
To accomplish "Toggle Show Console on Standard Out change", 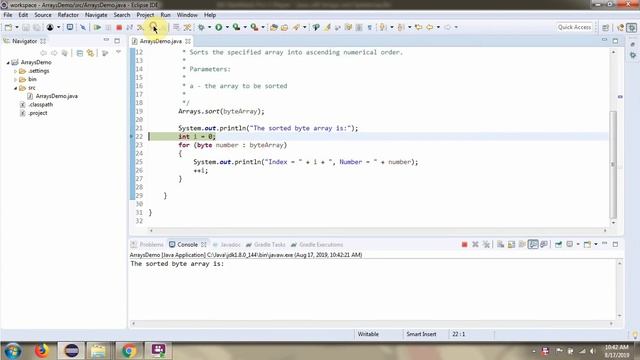I will [533, 244].
